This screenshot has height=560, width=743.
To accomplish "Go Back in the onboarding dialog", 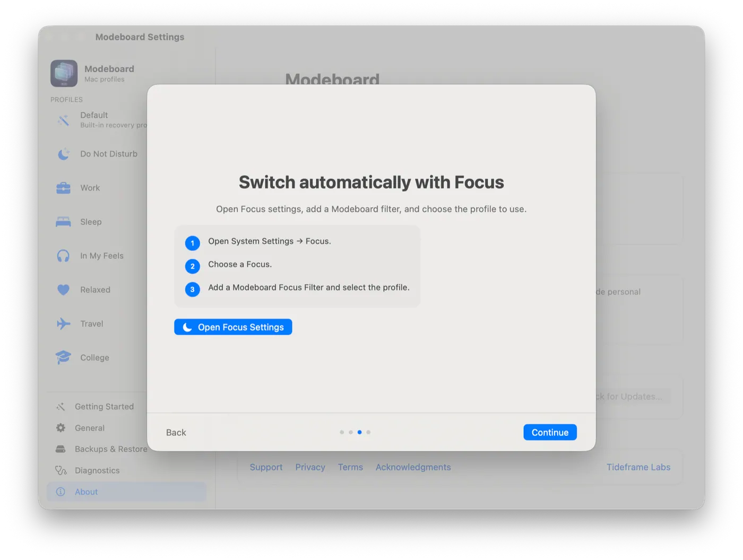I will [x=176, y=433].
